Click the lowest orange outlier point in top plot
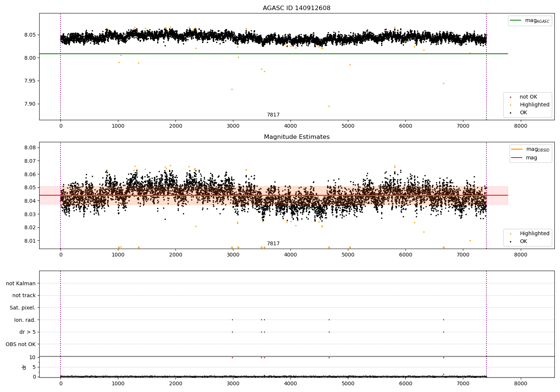 point(329,106)
